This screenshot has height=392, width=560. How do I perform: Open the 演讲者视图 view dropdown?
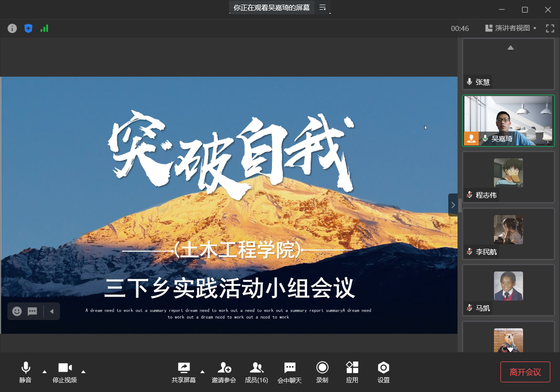click(x=511, y=28)
